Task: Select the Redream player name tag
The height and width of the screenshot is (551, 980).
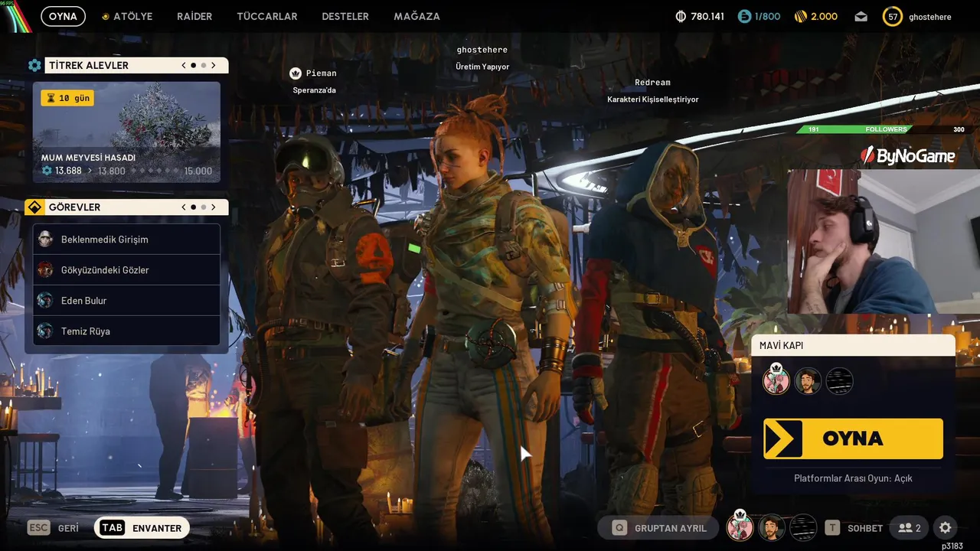Action: pos(652,83)
